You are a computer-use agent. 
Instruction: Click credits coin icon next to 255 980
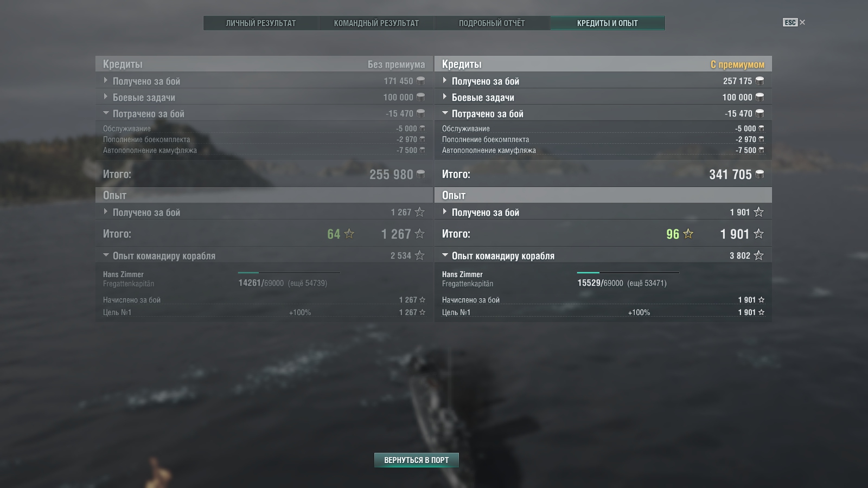pyautogui.click(x=420, y=174)
